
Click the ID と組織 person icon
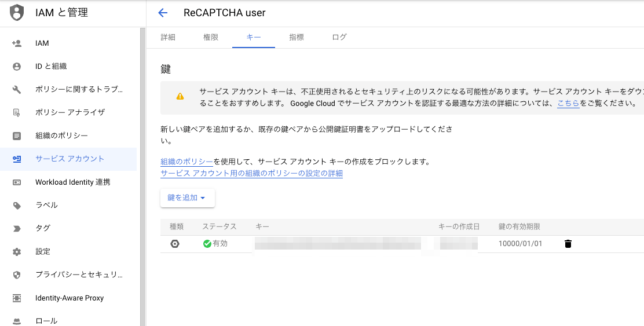pyautogui.click(x=17, y=67)
